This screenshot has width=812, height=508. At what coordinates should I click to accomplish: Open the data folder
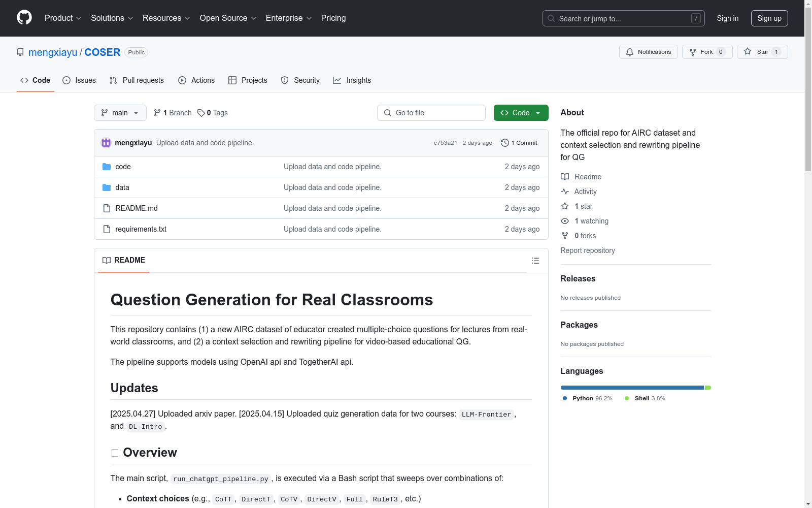point(122,187)
